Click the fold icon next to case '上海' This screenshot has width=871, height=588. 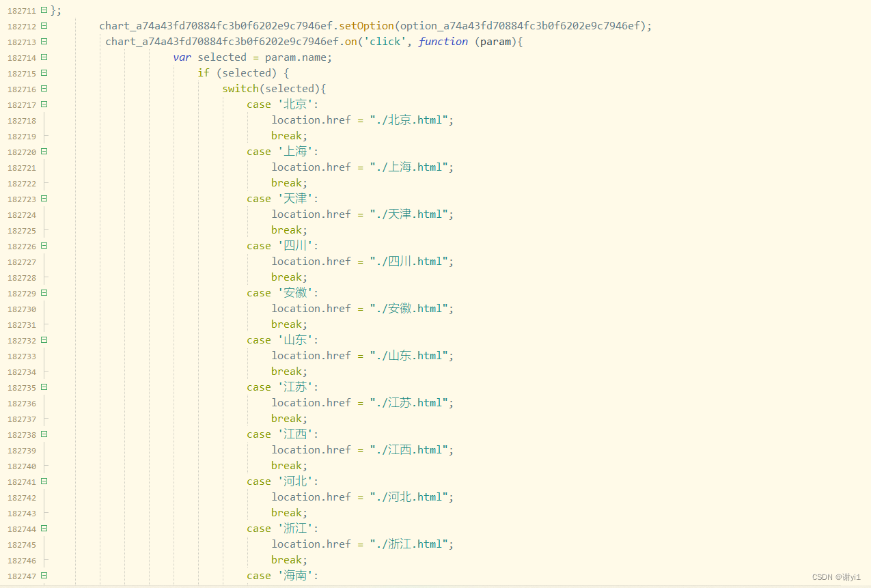(x=43, y=152)
